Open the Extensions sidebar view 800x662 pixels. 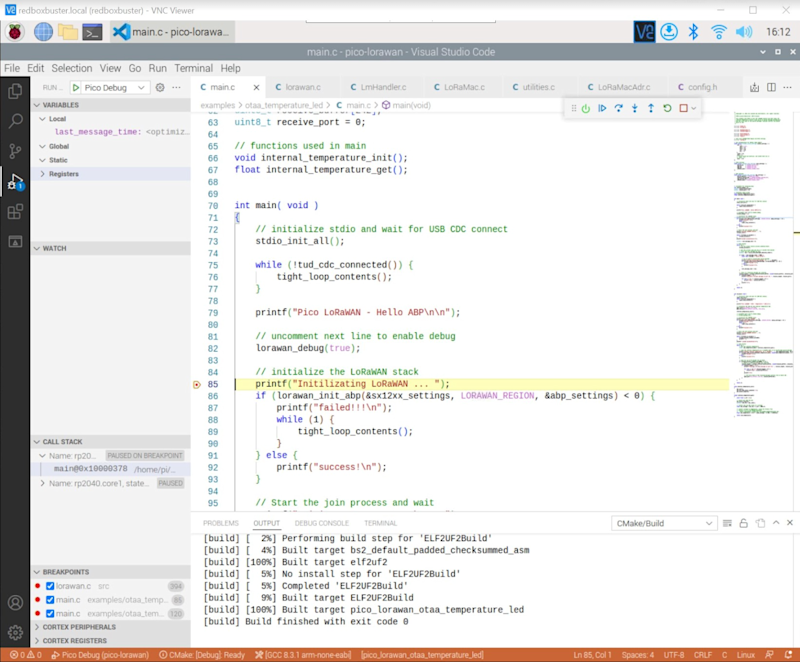click(x=15, y=212)
